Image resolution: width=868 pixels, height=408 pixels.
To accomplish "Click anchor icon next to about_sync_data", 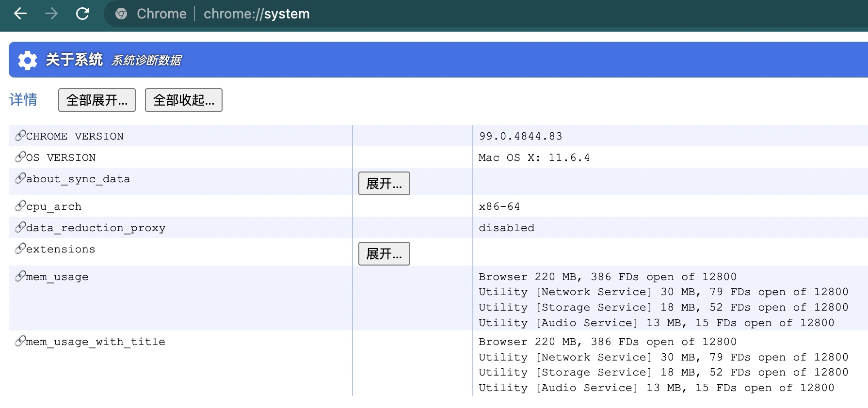I will pyautogui.click(x=20, y=178).
